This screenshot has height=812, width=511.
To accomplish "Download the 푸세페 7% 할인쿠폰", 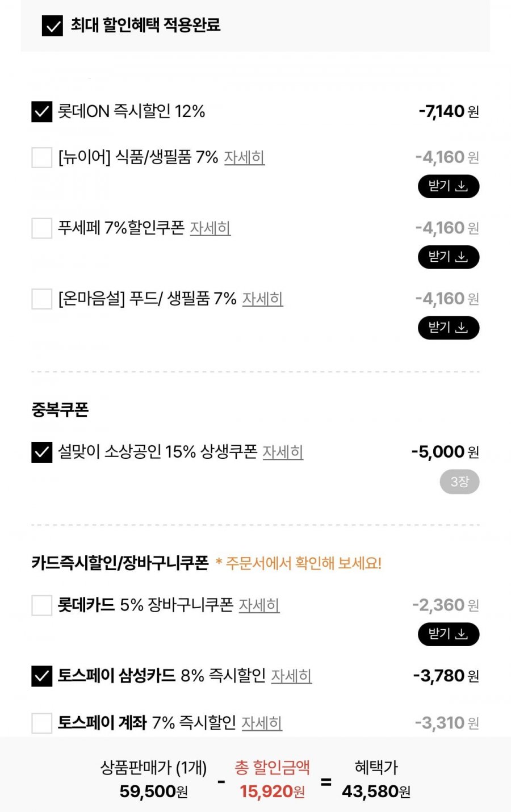I will [448, 257].
